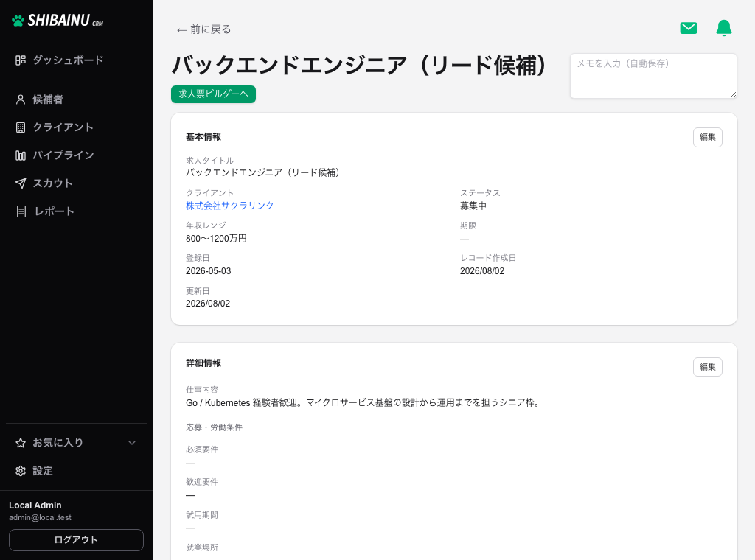Click the 必須要件 label

click(x=202, y=449)
